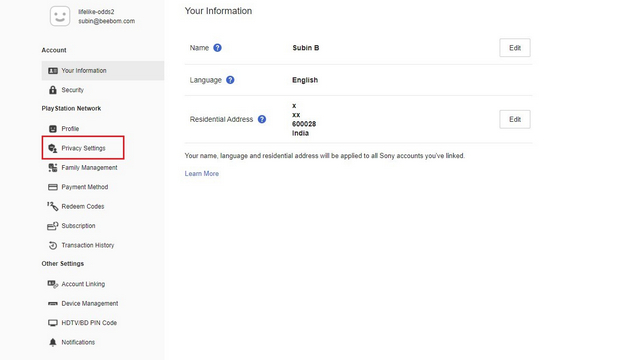Follow the Learn More link
This screenshot has width=640, height=360.
coord(202,173)
